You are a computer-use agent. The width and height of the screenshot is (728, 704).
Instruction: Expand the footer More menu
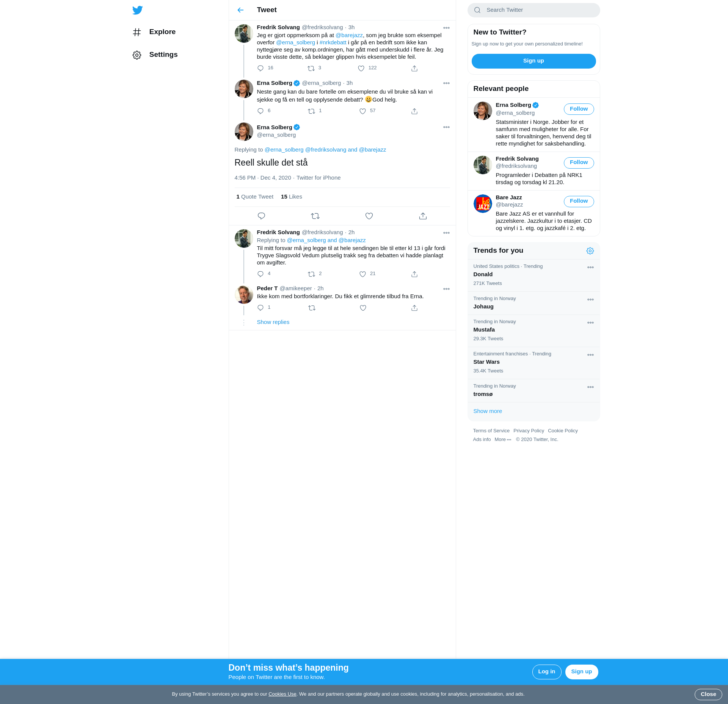pyautogui.click(x=503, y=440)
